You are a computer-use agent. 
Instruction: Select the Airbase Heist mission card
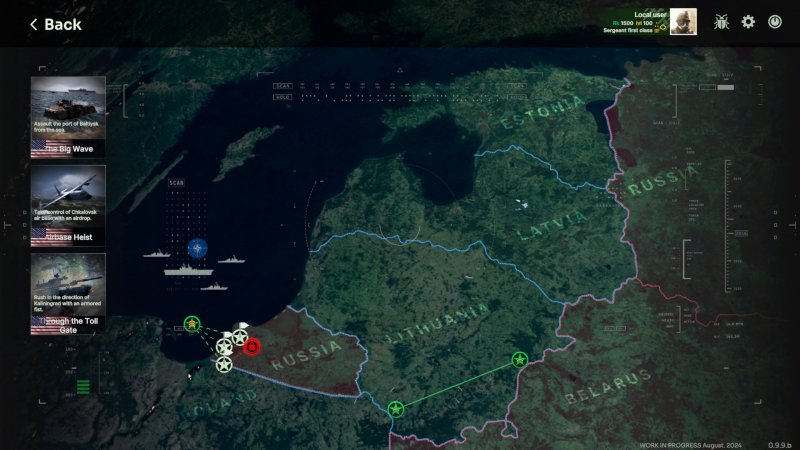pos(68,205)
